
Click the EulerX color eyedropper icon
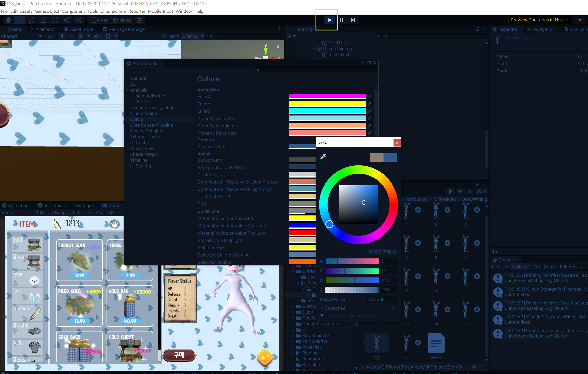[369, 96]
